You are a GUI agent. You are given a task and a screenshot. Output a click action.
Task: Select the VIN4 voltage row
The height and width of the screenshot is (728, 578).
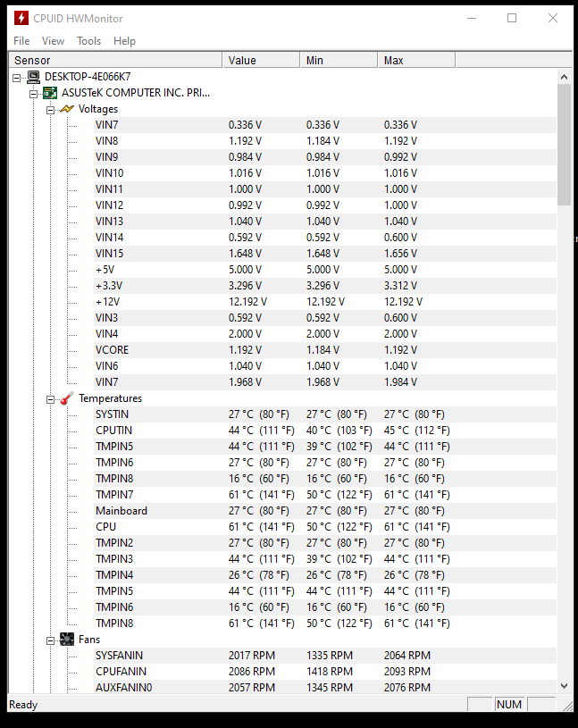[324, 334]
